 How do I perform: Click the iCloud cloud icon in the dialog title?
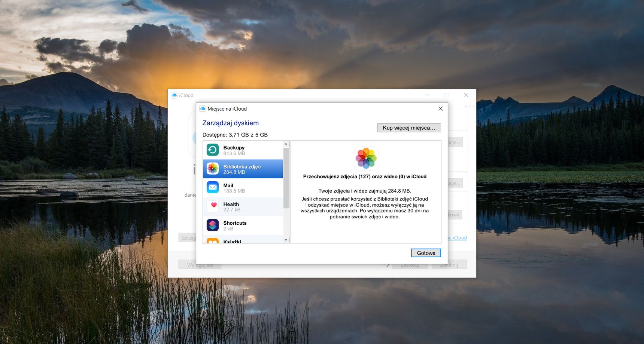tap(203, 108)
